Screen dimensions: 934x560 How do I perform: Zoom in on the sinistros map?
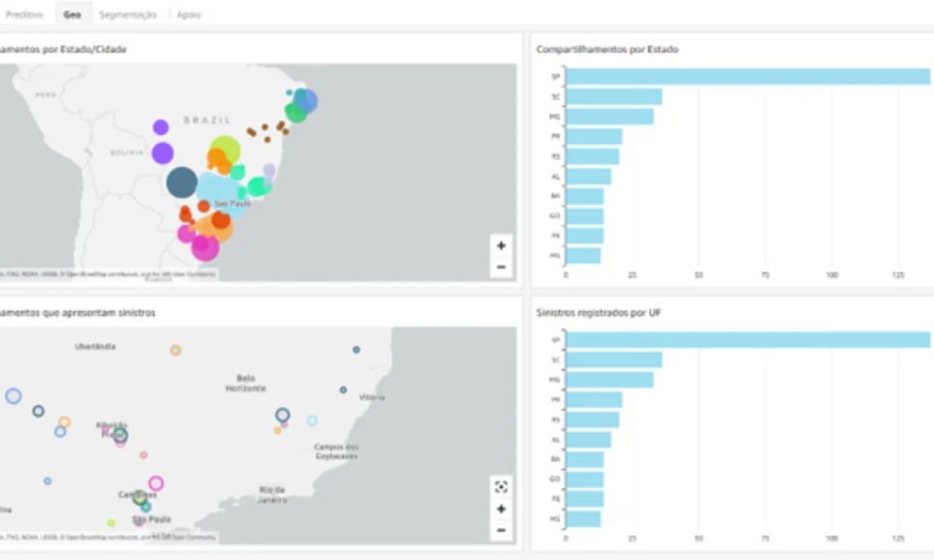pyautogui.click(x=501, y=509)
